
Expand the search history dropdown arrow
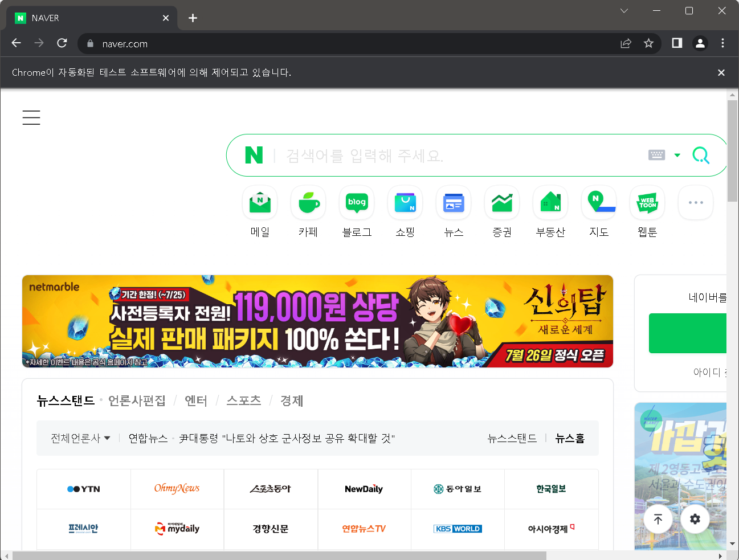click(x=677, y=155)
